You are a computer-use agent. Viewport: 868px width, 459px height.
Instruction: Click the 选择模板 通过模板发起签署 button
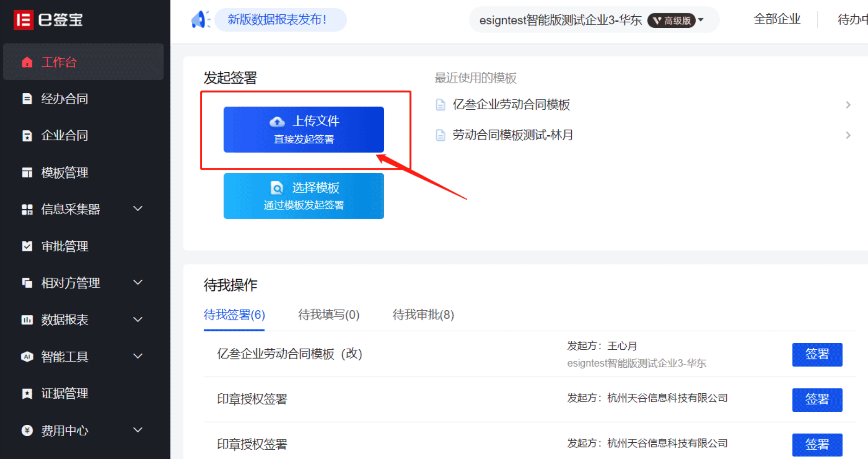(x=304, y=196)
